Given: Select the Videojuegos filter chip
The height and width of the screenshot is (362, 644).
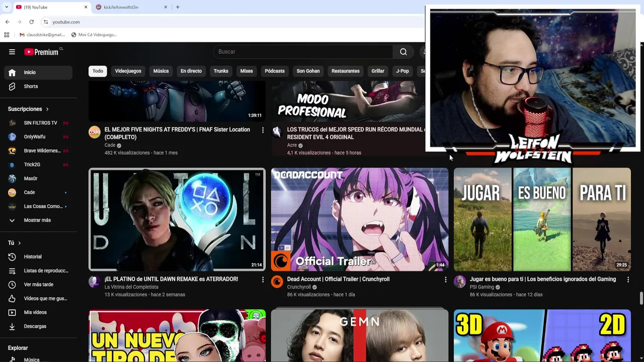Looking at the screenshot, I should pos(128,71).
